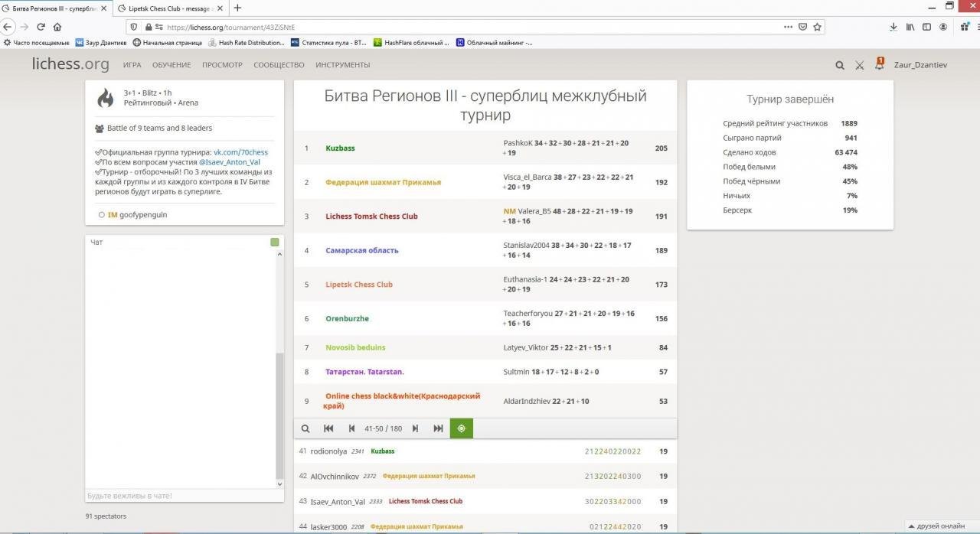Image resolution: width=980 pixels, height=534 pixels.
Task: Click the 91 spectators text
Action: (x=106, y=516)
